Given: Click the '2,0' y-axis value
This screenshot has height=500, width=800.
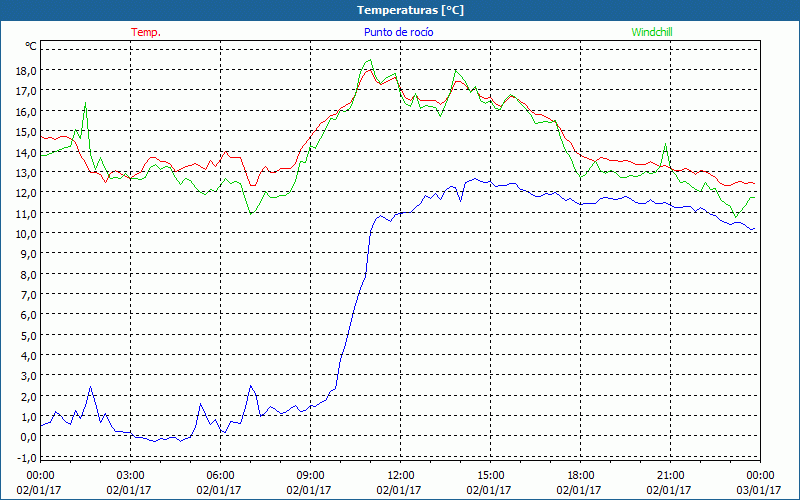Looking at the screenshot, I should [x=29, y=396].
